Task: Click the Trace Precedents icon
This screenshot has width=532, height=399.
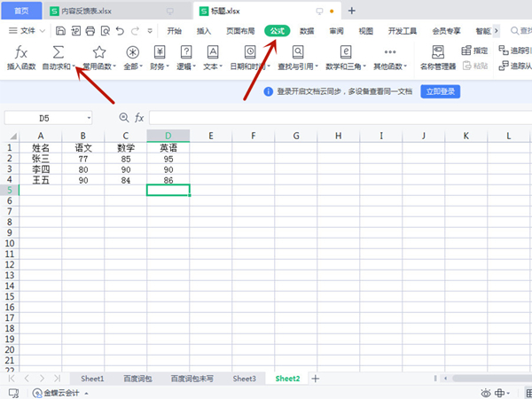Action: [x=503, y=51]
